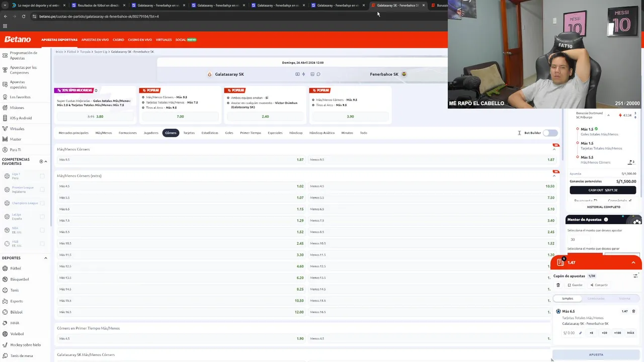Toggle the Bet Builder switch
Image resolution: width=644 pixels, height=362 pixels.
point(550,133)
